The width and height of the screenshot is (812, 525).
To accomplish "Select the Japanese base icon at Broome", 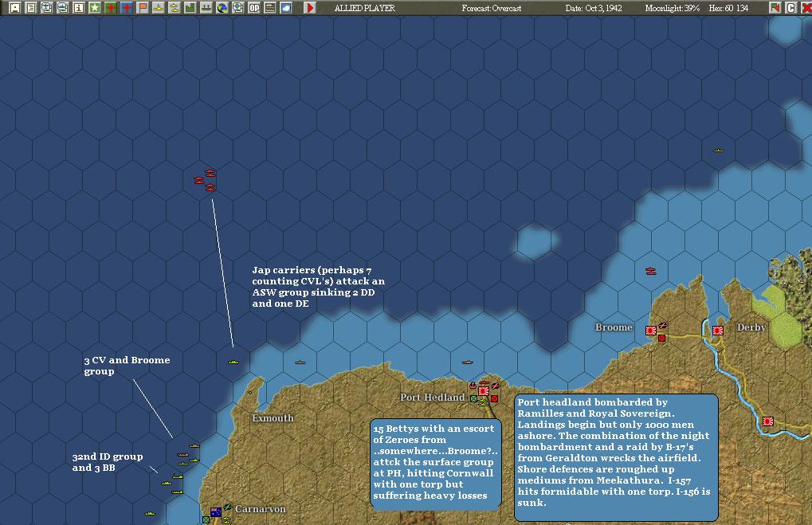I will click(651, 331).
